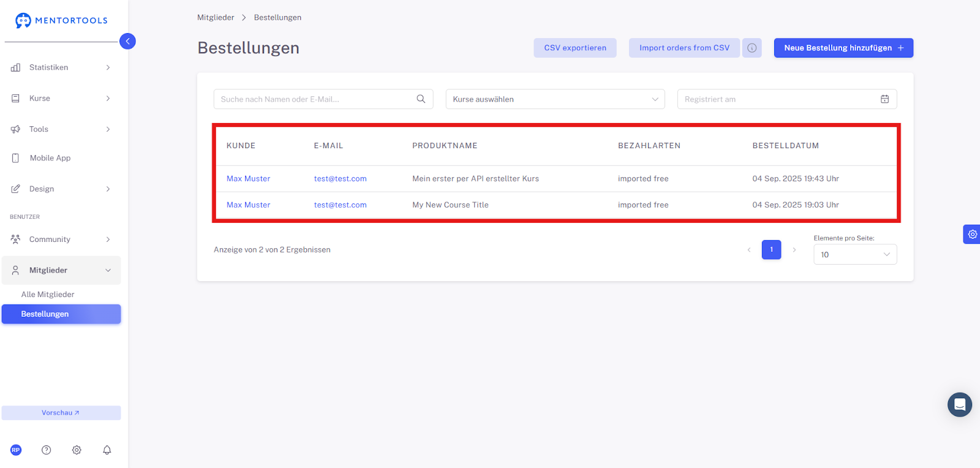Expand the Community menu chevron

coord(108,239)
